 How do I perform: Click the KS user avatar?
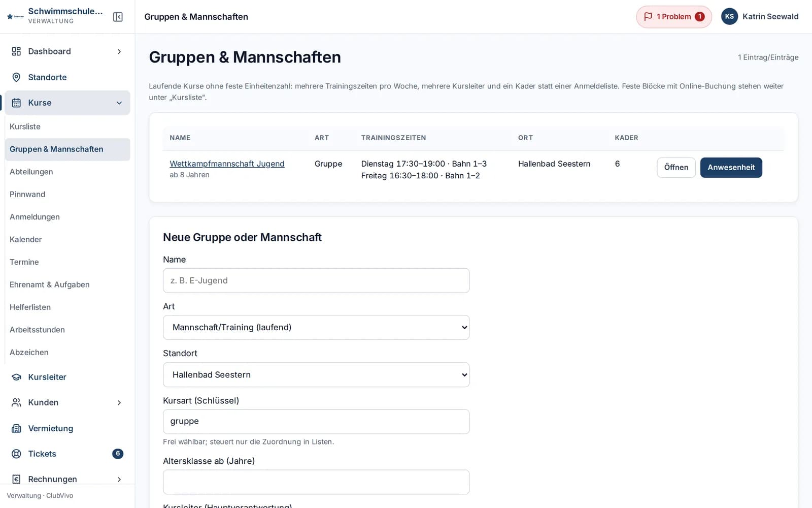pos(729,17)
